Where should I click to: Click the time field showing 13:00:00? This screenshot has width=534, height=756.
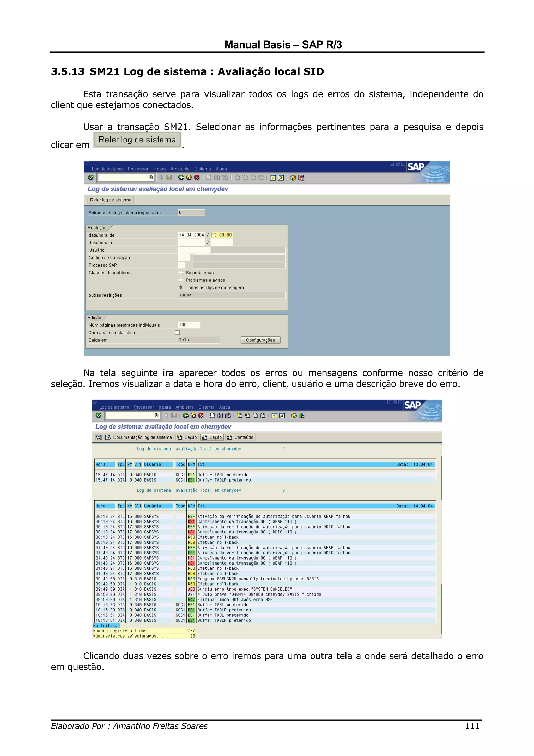click(221, 235)
